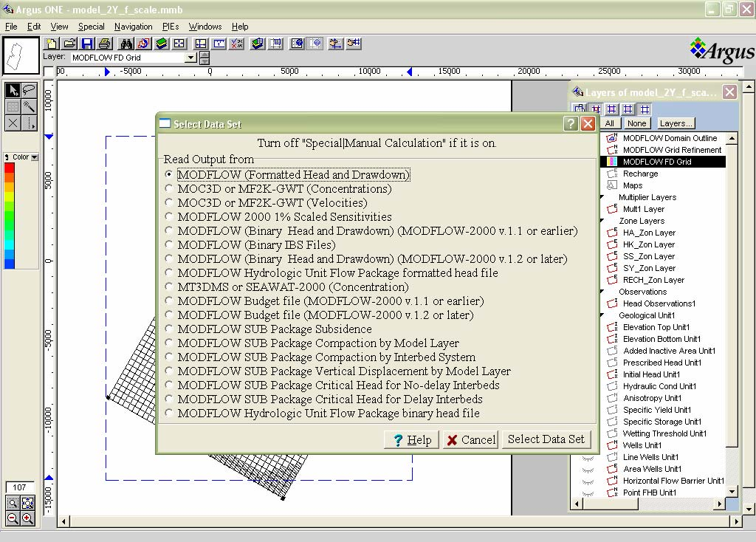Click the layers list scroll down arrow
Image resolution: width=756 pixels, height=542 pixels.
pyautogui.click(x=732, y=492)
